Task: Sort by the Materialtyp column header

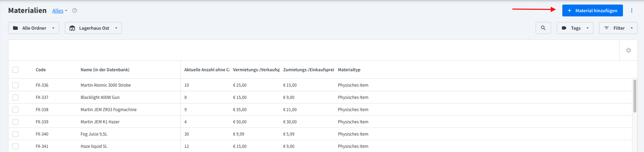Action: pos(349,70)
